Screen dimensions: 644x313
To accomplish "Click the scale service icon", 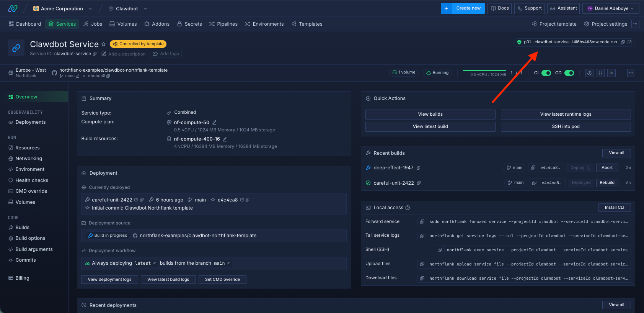I will point(600,73).
